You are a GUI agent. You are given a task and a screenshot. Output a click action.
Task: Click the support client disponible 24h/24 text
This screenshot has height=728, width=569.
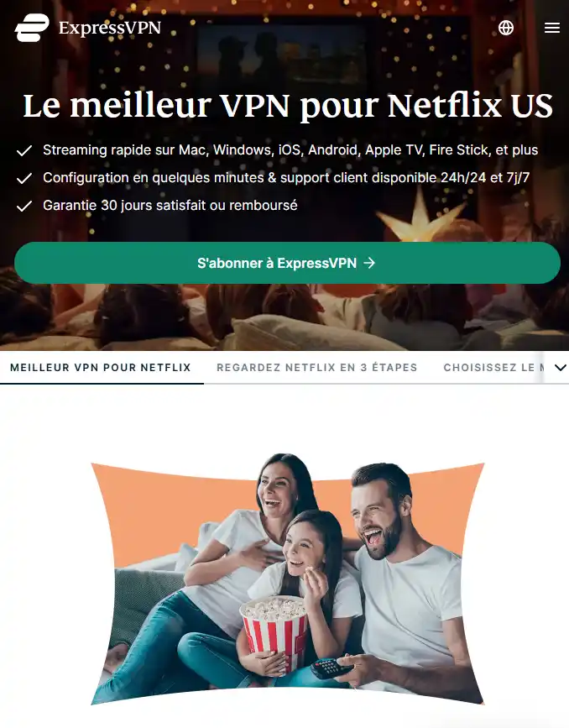384,177
